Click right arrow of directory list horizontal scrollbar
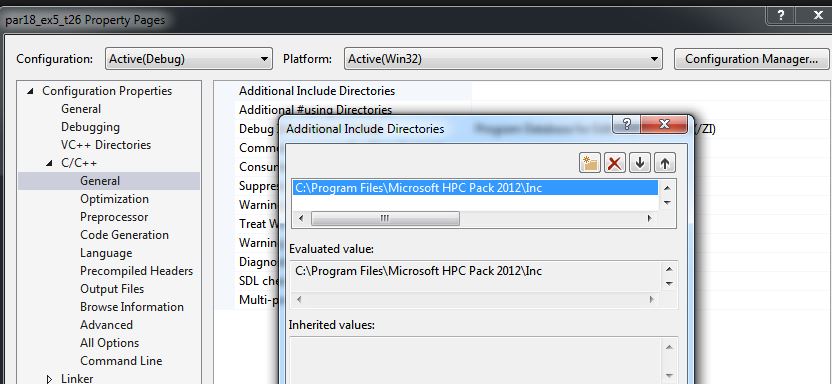Screen dimensions: 832x384 pyautogui.click(x=649, y=219)
